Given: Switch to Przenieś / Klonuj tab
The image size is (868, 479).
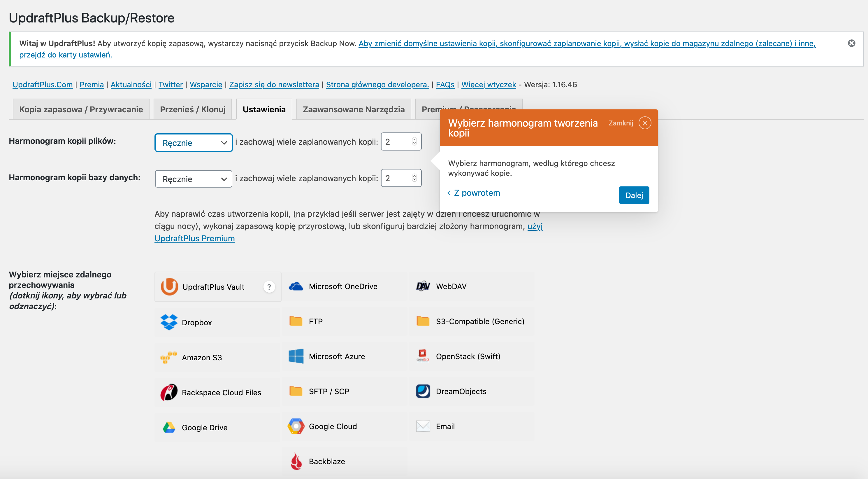Looking at the screenshot, I should (193, 109).
